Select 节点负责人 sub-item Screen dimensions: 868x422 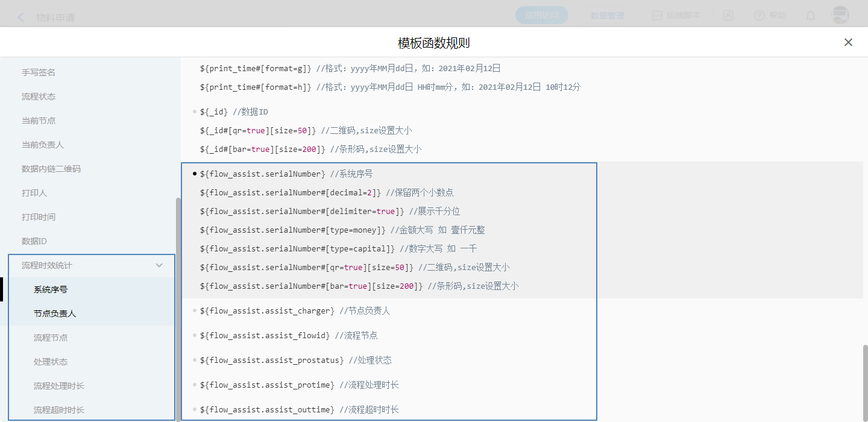pos(55,313)
